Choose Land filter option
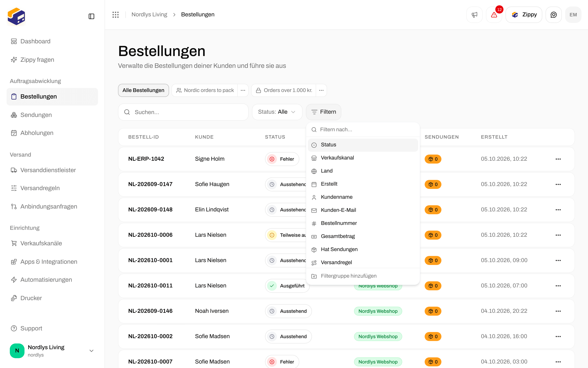Image resolution: width=588 pixels, height=368 pixels. coord(363,171)
